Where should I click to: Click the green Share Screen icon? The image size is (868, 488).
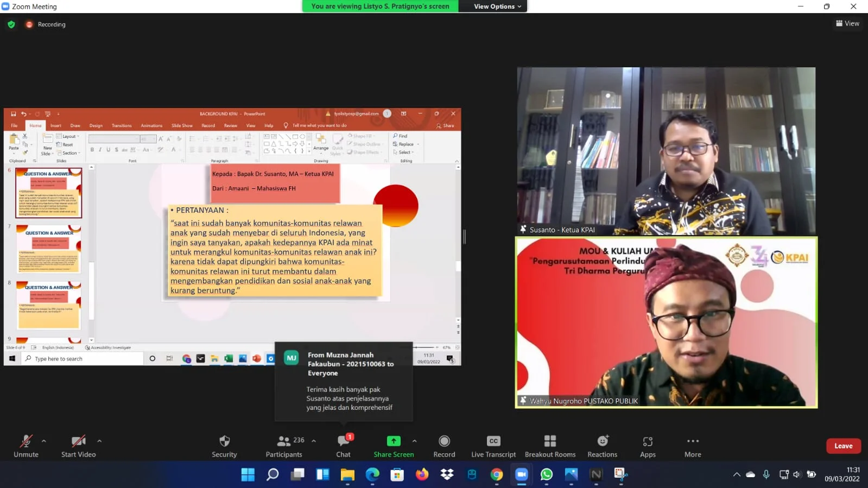(394, 441)
